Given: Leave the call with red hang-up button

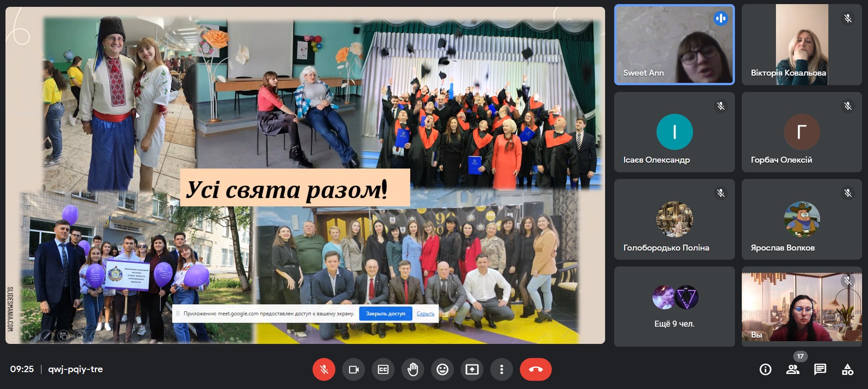Looking at the screenshot, I should point(535,369).
